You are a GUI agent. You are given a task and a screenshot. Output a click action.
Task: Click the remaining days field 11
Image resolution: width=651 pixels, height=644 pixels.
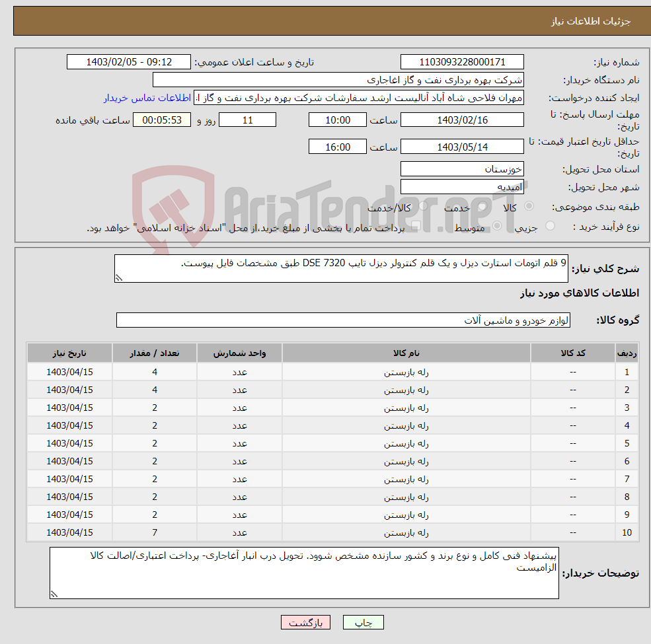(x=247, y=120)
